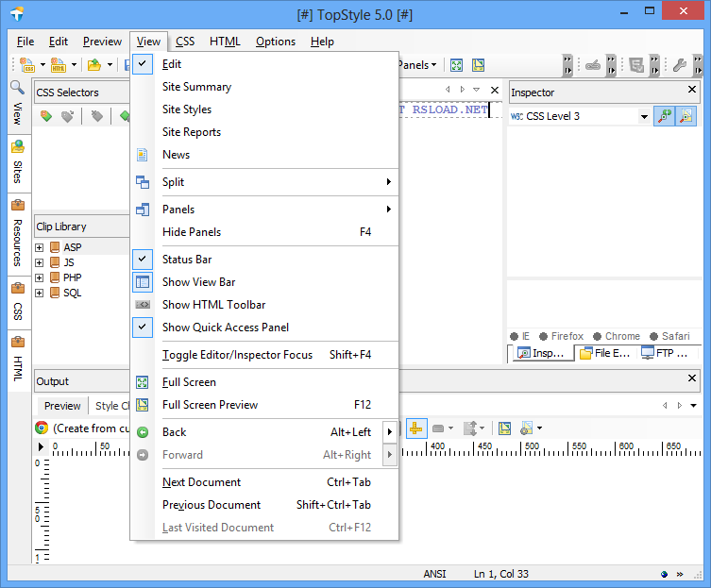Screen dimensions: 711x588
Task: Open the HTML sidebar tab
Action: click(18, 361)
